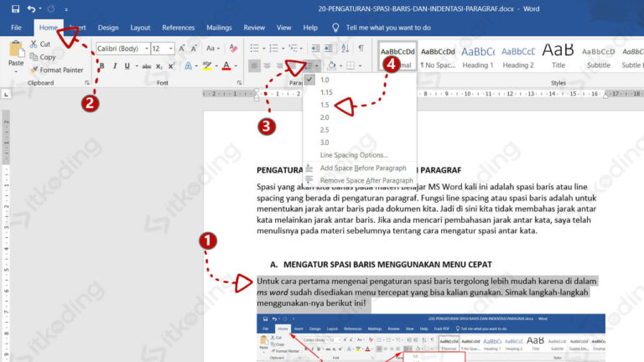Open the File tab
644x362 pixels.
pos(16,28)
